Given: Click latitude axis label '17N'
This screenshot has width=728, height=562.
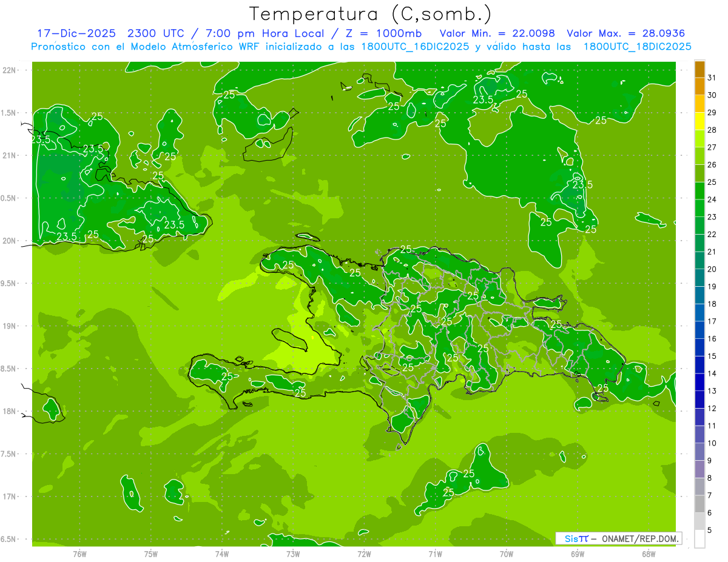Looking at the screenshot, I should [x=9, y=497].
